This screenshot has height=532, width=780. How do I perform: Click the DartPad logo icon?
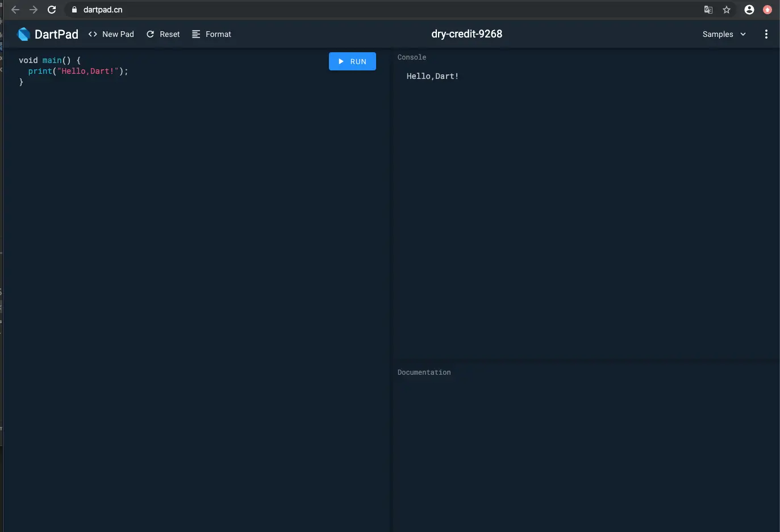pos(24,34)
